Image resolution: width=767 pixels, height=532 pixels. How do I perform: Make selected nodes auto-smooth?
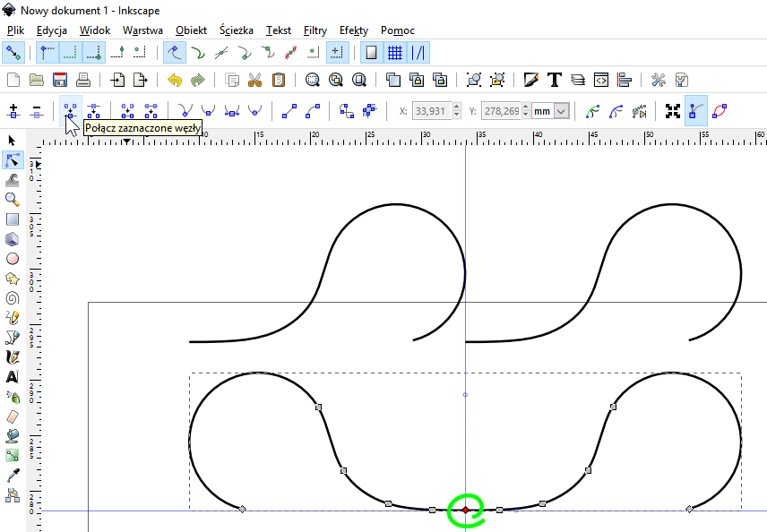click(x=254, y=111)
